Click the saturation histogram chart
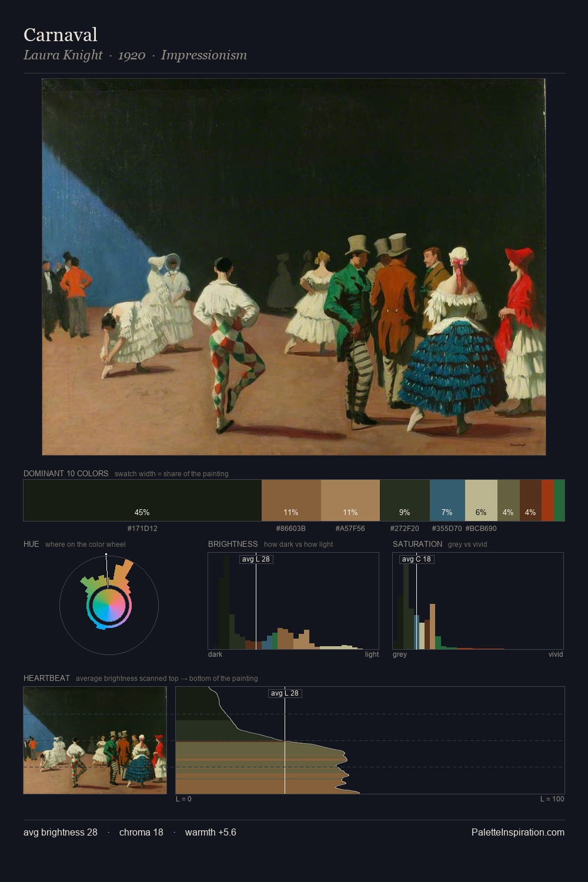The width and height of the screenshot is (588, 882). point(478,601)
